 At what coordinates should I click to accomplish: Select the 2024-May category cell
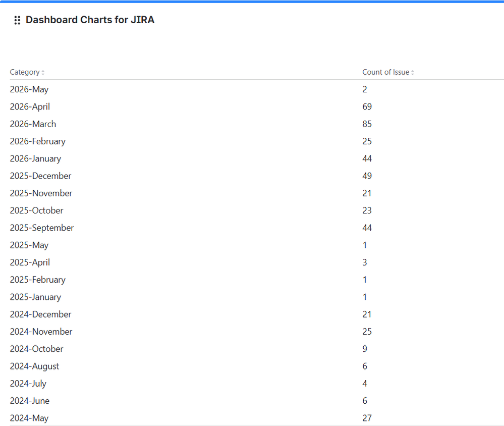point(29,418)
